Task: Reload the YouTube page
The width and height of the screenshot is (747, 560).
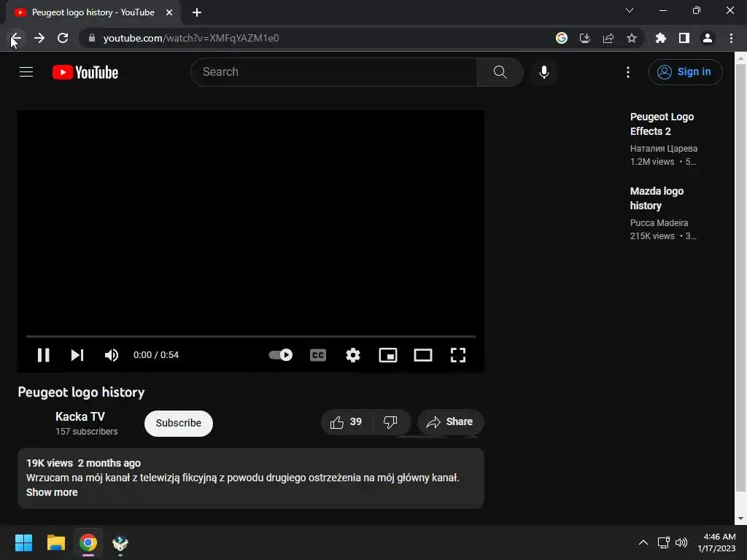Action: 63,38
